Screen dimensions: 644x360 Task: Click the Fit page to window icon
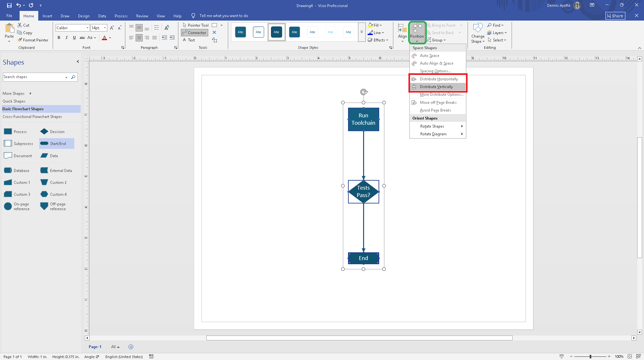coord(630,356)
